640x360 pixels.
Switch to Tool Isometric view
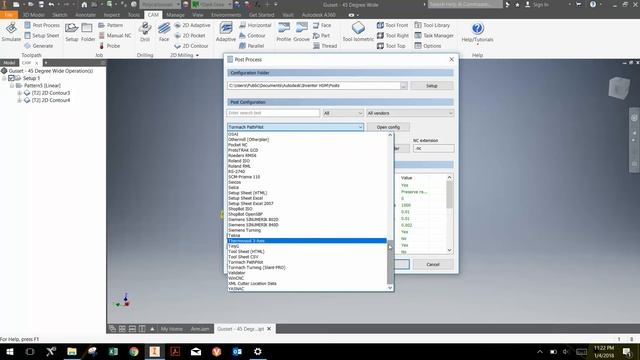[358, 32]
